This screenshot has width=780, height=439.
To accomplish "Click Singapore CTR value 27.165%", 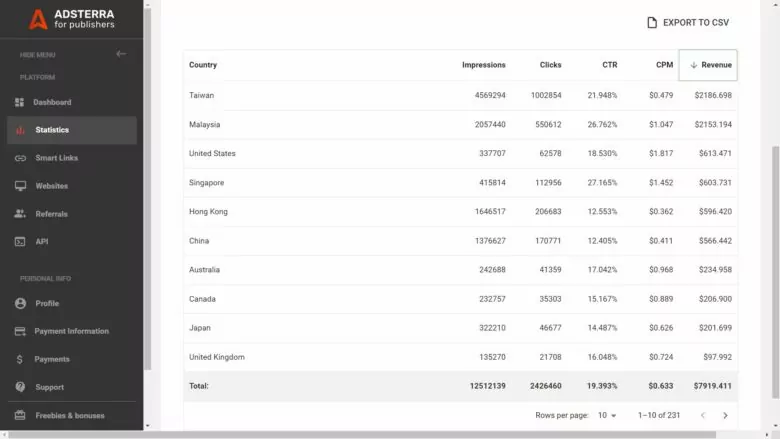I will point(602,183).
